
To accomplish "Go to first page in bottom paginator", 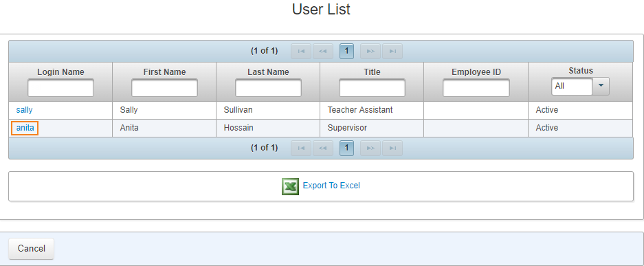I will 301,148.
